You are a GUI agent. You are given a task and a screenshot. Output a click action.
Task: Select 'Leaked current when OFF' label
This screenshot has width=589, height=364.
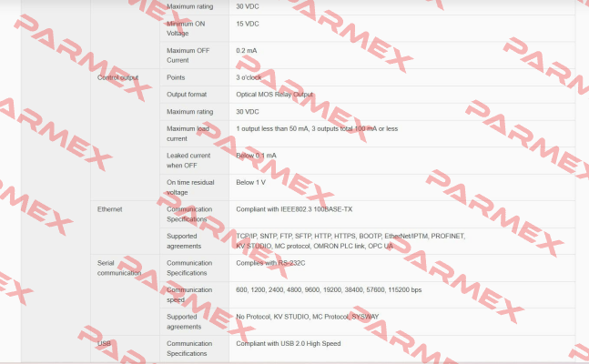[x=188, y=160]
